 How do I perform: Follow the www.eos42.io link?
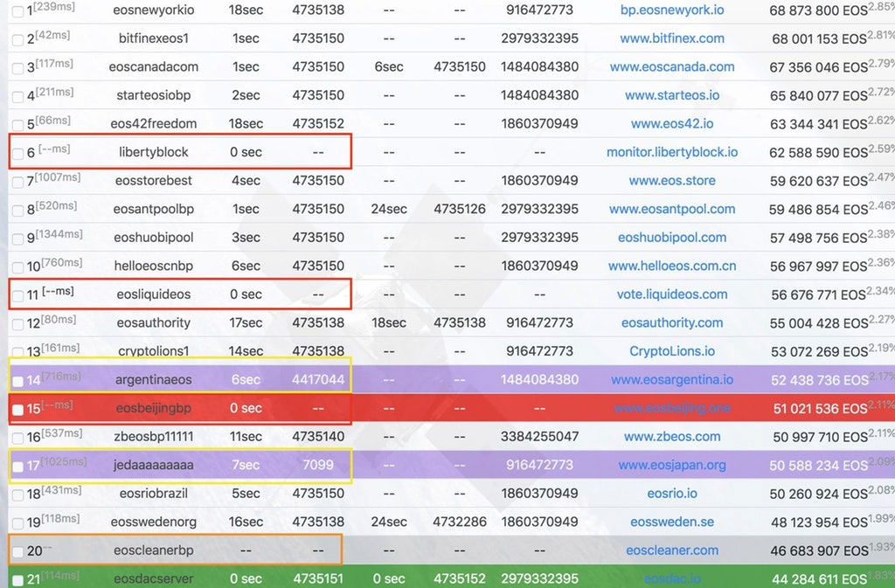click(x=672, y=124)
